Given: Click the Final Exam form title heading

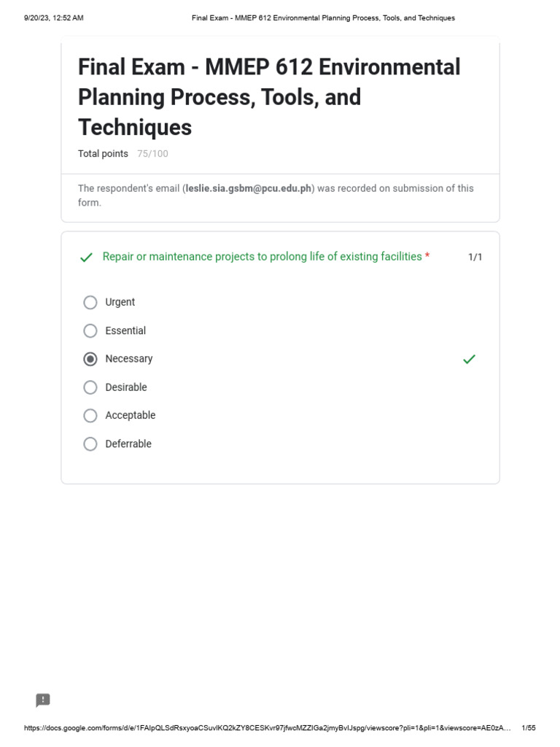Looking at the screenshot, I should click(269, 97).
